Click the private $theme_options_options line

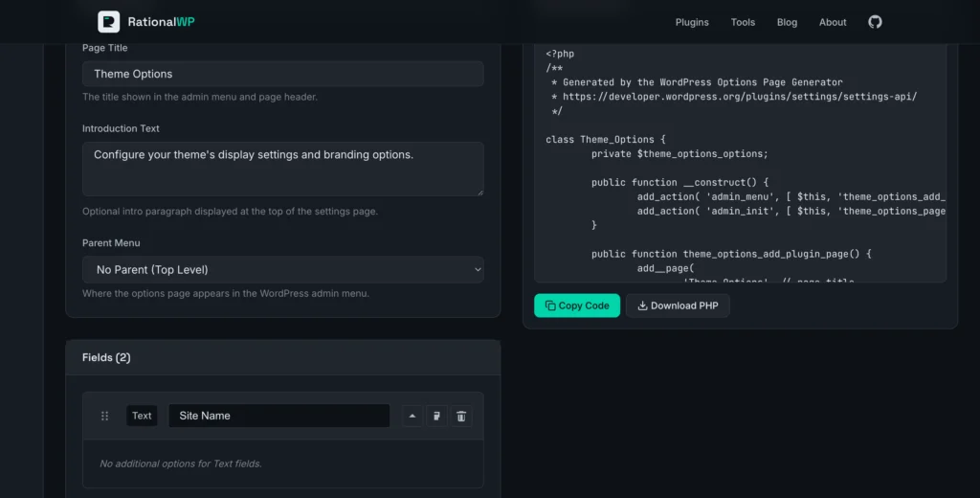pyautogui.click(x=679, y=154)
